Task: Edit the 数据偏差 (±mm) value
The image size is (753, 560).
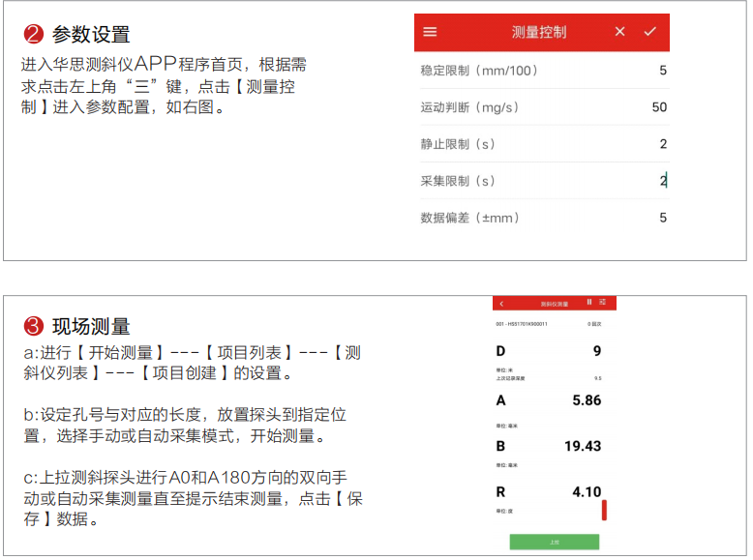Action: pyautogui.click(x=662, y=218)
